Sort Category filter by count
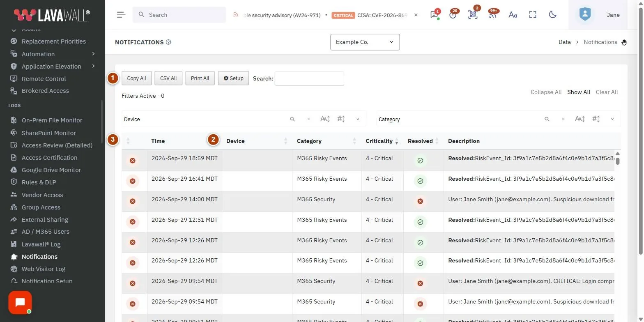The height and width of the screenshot is (322, 644). (x=596, y=119)
